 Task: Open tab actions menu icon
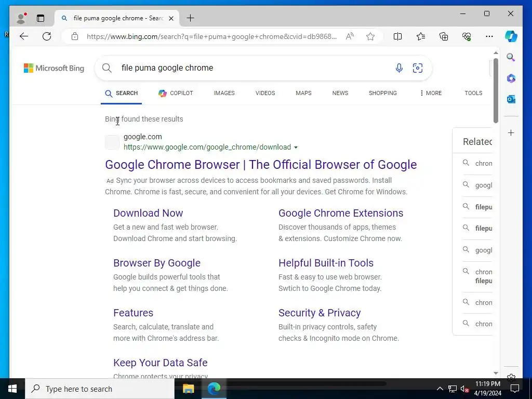click(41, 18)
